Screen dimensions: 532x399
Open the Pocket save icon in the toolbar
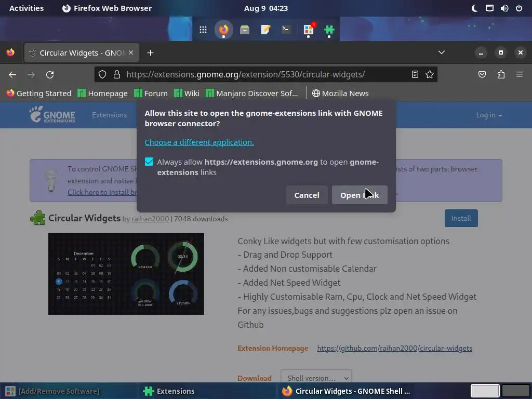[x=482, y=74]
